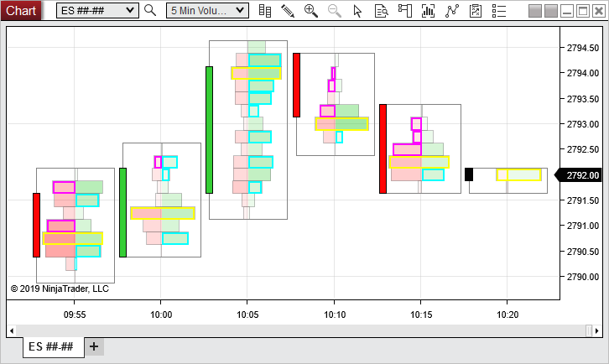The width and height of the screenshot is (609, 364).
Task: Open the chart properties list icon
Action: (x=500, y=11)
